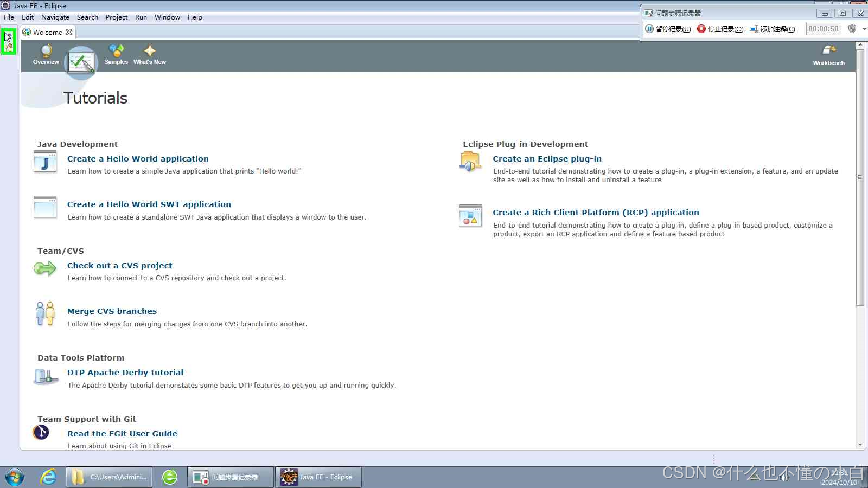Click the green arrows CVS checkout icon

click(45, 268)
